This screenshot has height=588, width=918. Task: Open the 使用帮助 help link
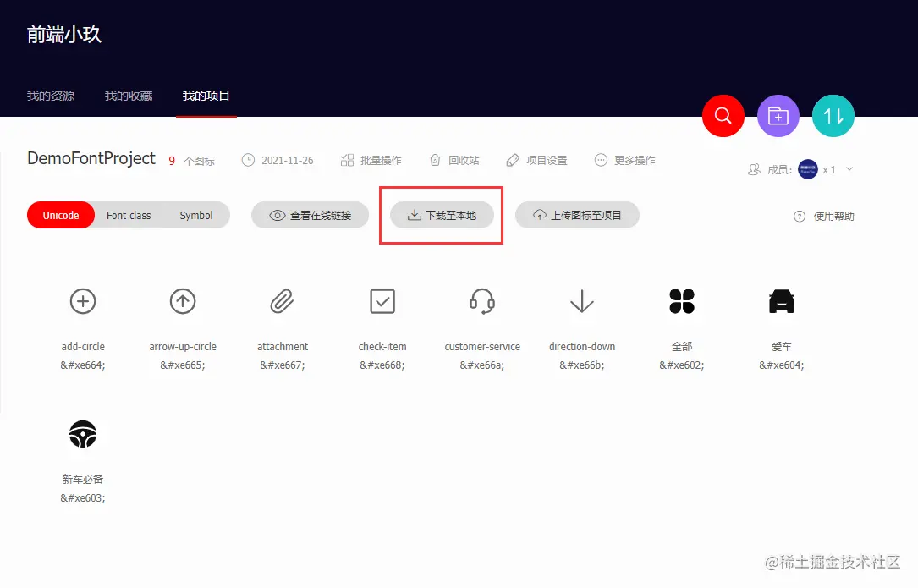pyautogui.click(x=824, y=216)
